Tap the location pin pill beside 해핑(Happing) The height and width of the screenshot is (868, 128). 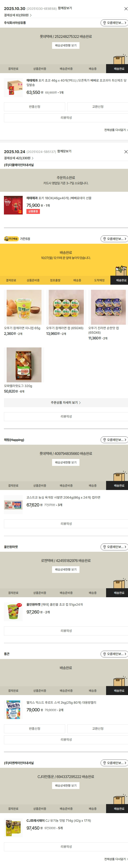point(114,440)
